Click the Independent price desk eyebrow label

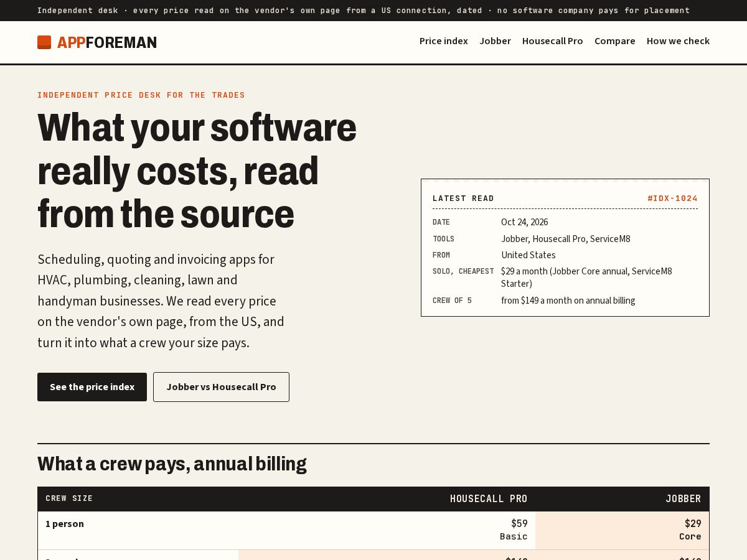(x=141, y=95)
